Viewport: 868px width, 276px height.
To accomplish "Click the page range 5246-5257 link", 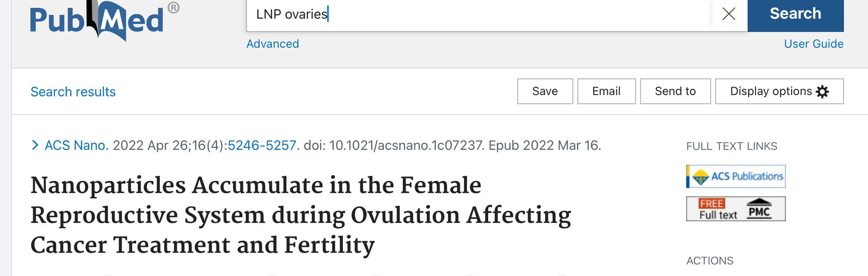I will 262,145.
